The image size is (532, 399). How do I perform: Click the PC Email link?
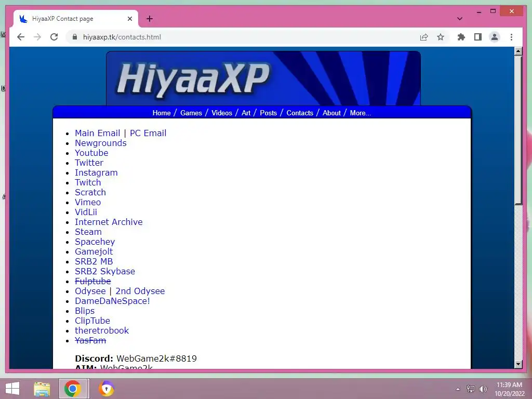pos(148,133)
